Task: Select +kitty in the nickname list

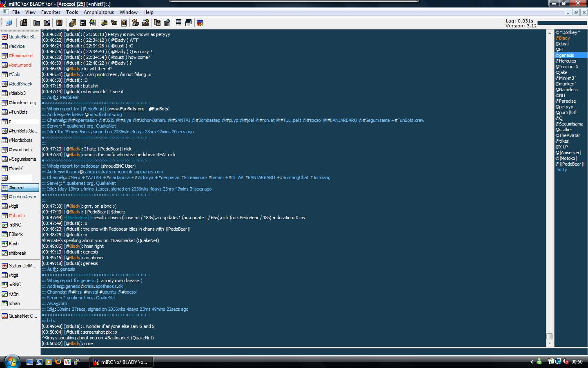Action: click(x=561, y=170)
